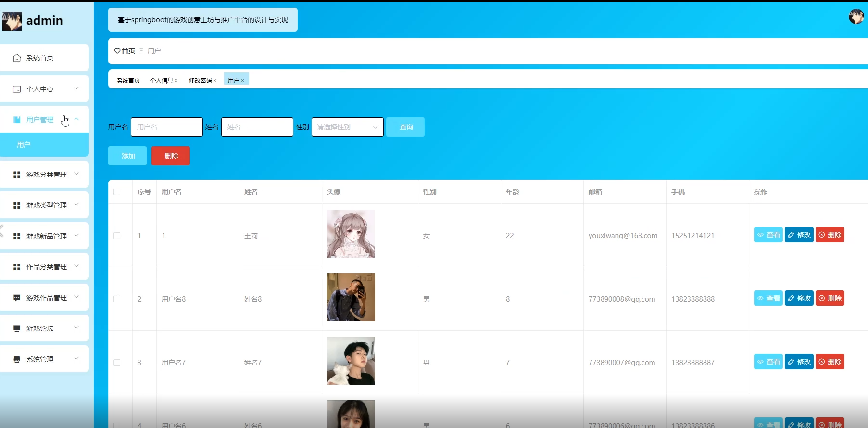Collapse the 用户管理 menu chevron
This screenshot has height=428, width=868.
click(x=76, y=119)
